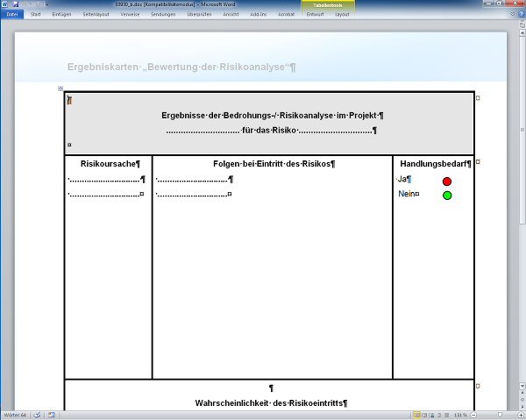Open the Seitenlayout ribbon tab
Image resolution: width=526 pixels, height=420 pixels.
(x=96, y=14)
